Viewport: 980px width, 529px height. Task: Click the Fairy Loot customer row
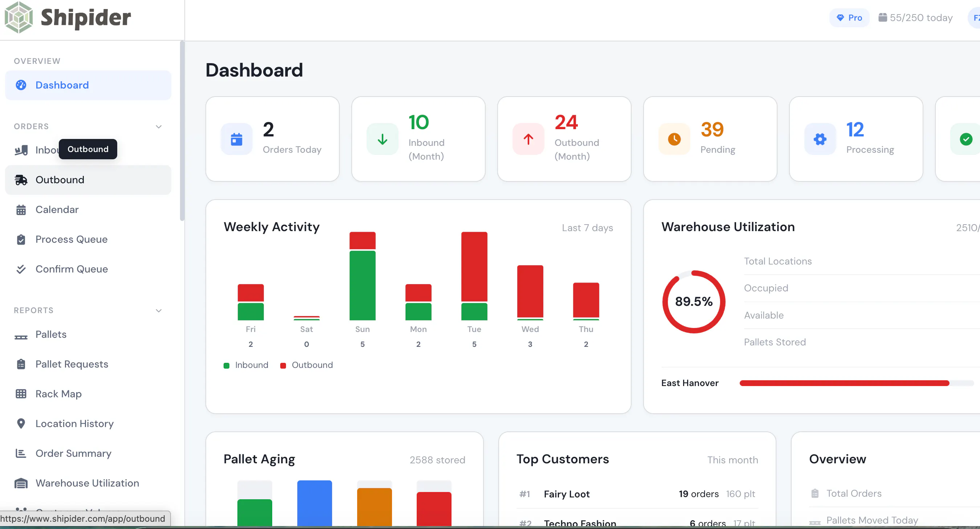coord(637,494)
